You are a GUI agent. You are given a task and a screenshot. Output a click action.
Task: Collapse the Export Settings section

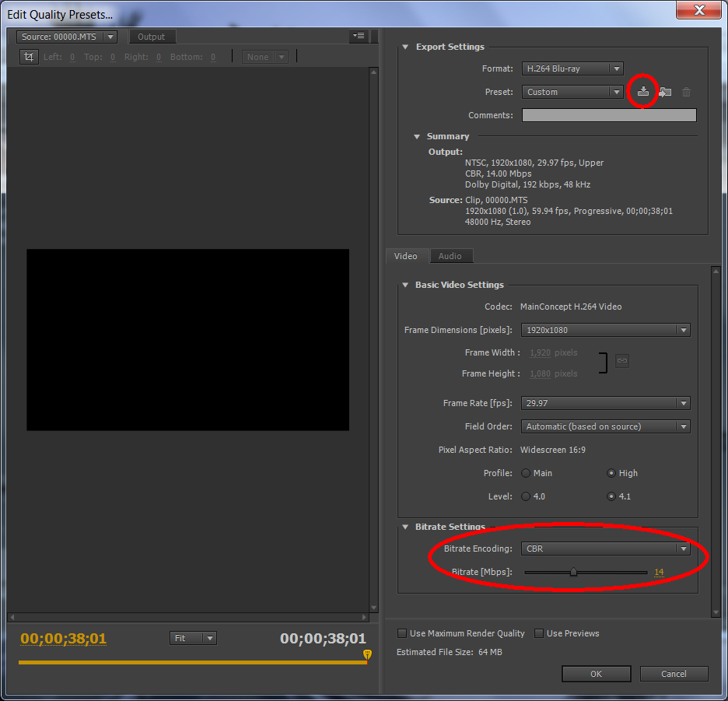point(405,47)
